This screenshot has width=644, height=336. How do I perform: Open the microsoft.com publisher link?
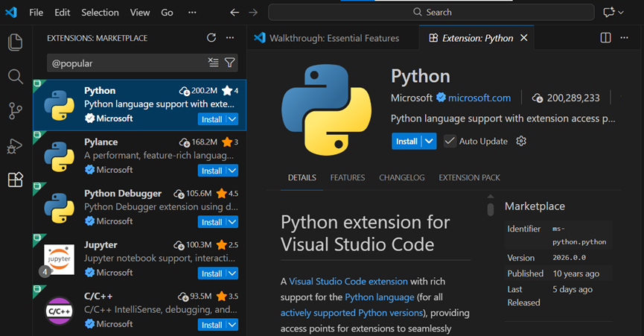coord(479,98)
